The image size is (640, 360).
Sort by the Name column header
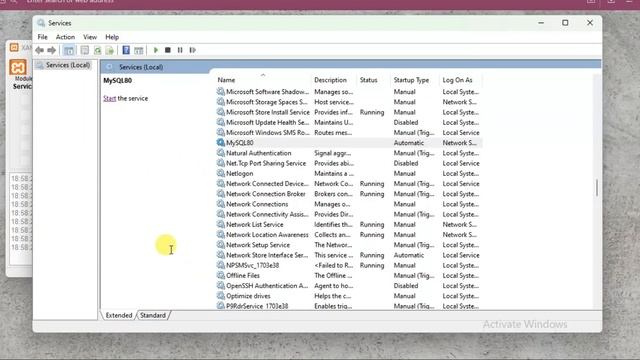pos(263,80)
